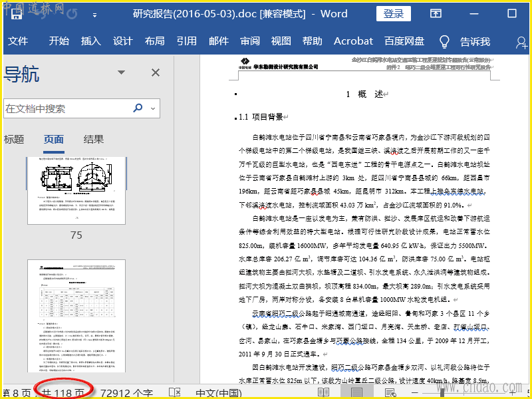Click the share person icon
Viewport: 532px width, 399px height.
(521, 43)
